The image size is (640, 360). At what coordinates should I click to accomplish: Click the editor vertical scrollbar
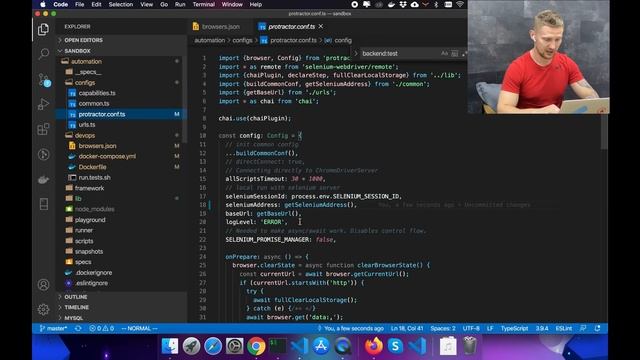coord(604,133)
